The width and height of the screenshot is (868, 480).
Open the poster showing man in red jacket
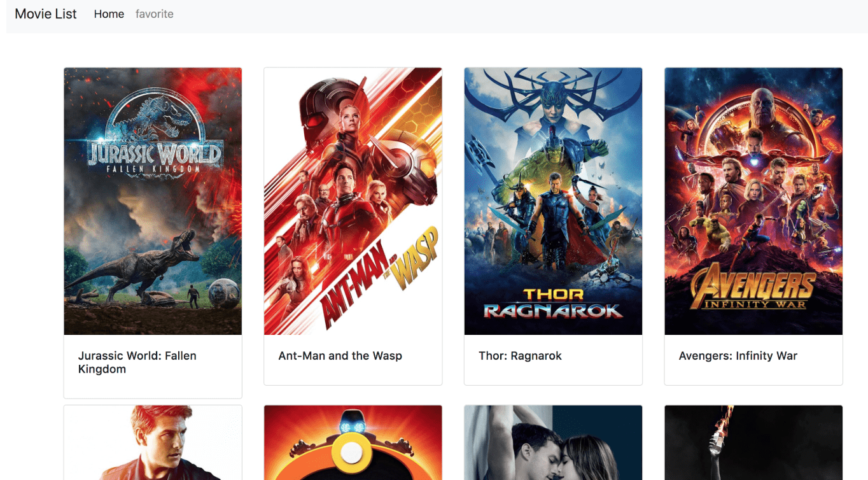[153, 443]
